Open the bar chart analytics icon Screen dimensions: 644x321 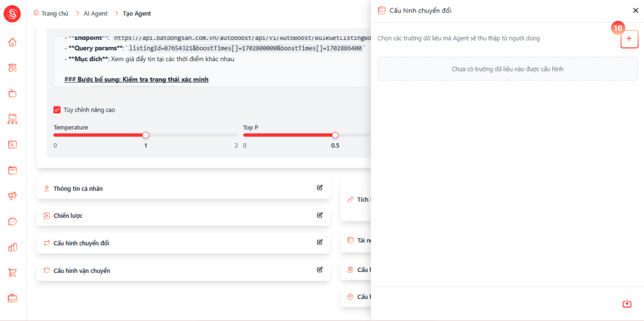pos(12,247)
